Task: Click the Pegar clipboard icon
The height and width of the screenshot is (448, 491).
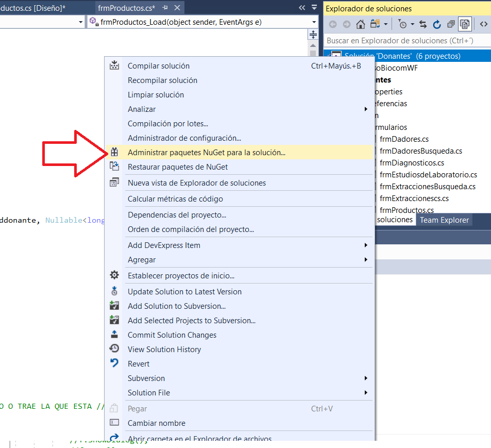Action: click(x=114, y=408)
